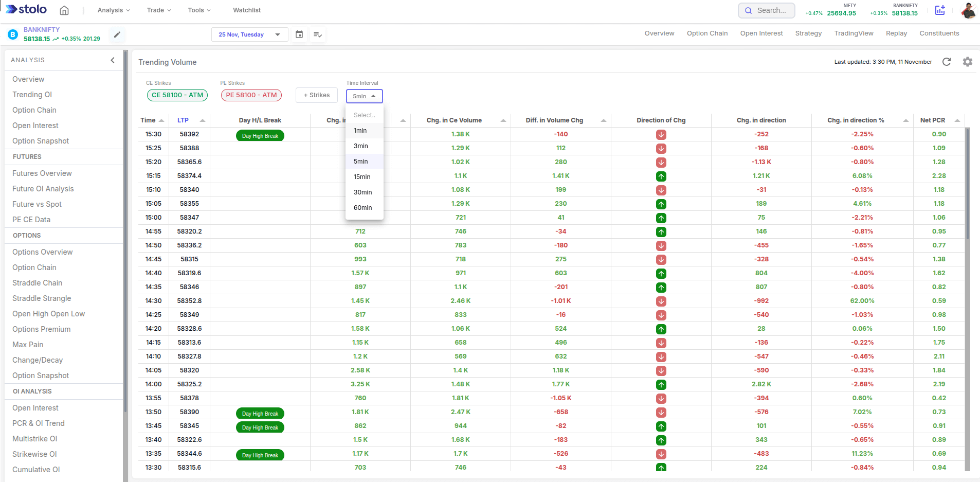980x482 pixels.
Task: Open the calendar date picker icon
Action: pos(299,34)
